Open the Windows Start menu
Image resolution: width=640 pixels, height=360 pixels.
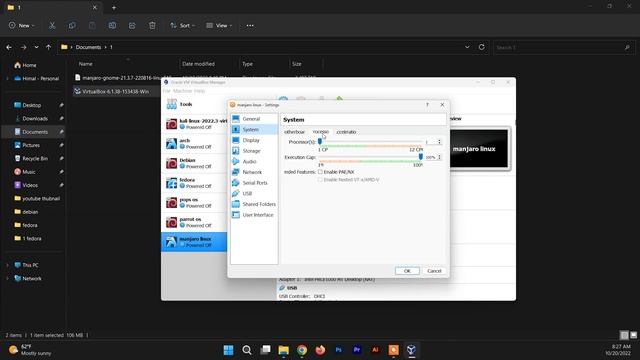pyautogui.click(x=229, y=350)
